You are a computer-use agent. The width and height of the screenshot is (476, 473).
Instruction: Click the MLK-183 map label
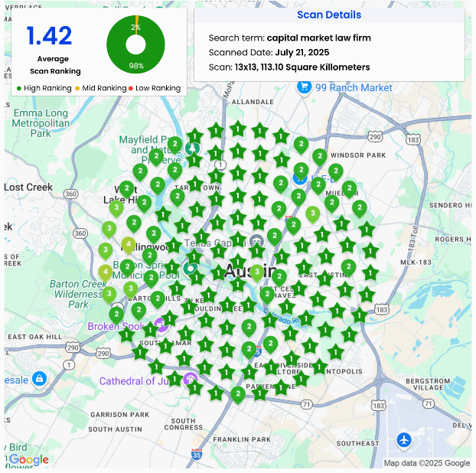pyautogui.click(x=416, y=263)
